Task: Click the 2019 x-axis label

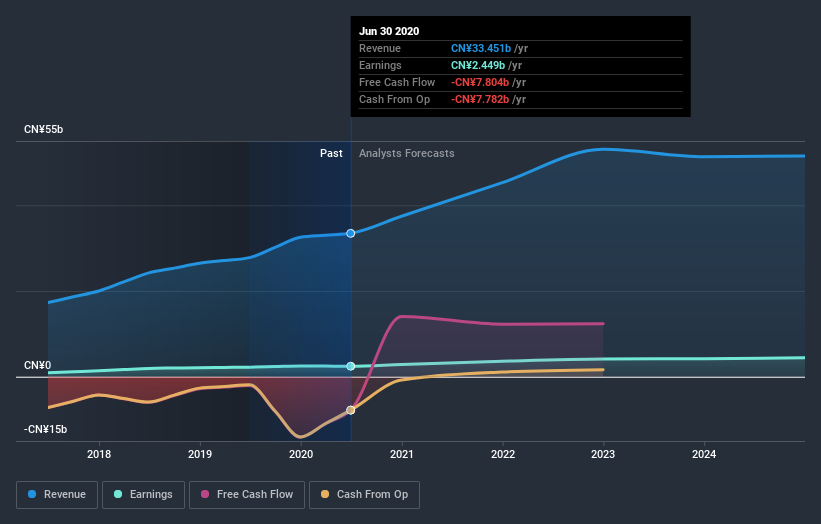Action: [200, 454]
